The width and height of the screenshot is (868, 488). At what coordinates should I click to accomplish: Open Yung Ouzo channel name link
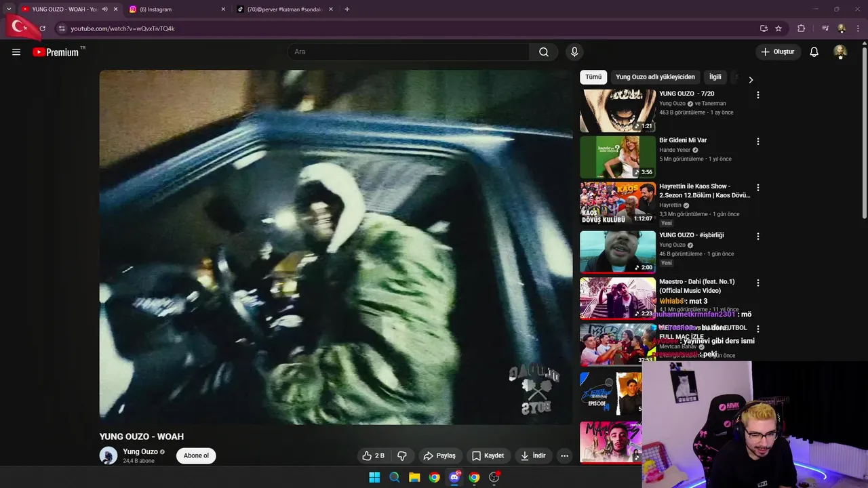click(x=140, y=451)
